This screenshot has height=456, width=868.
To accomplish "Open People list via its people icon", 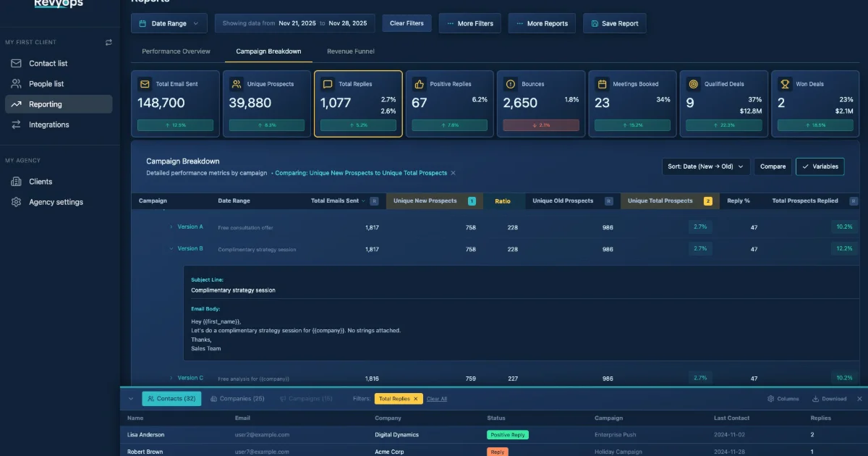I will coord(16,84).
